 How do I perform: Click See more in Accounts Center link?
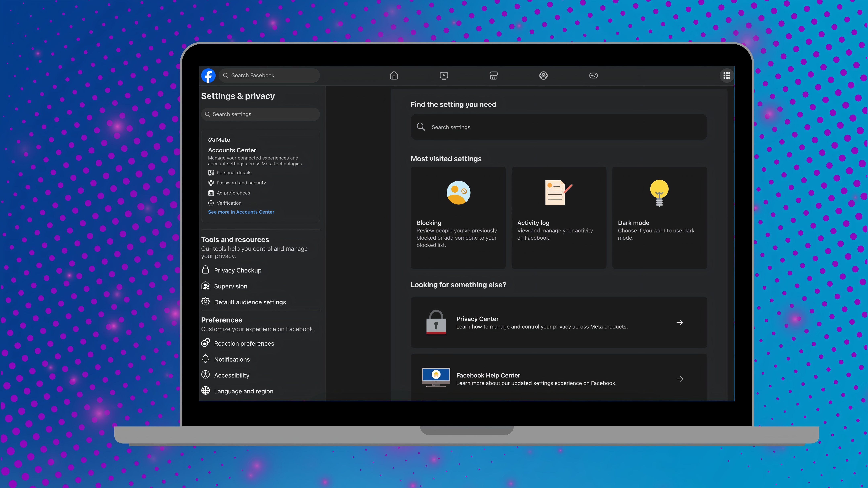click(x=241, y=212)
